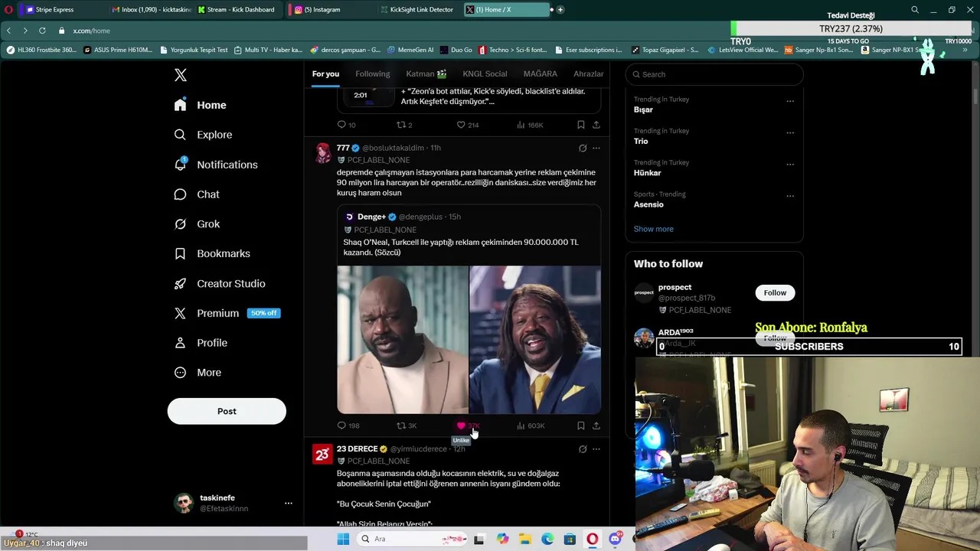Open the Asensio trending topic
Screen dimensions: 980x551
(648, 204)
